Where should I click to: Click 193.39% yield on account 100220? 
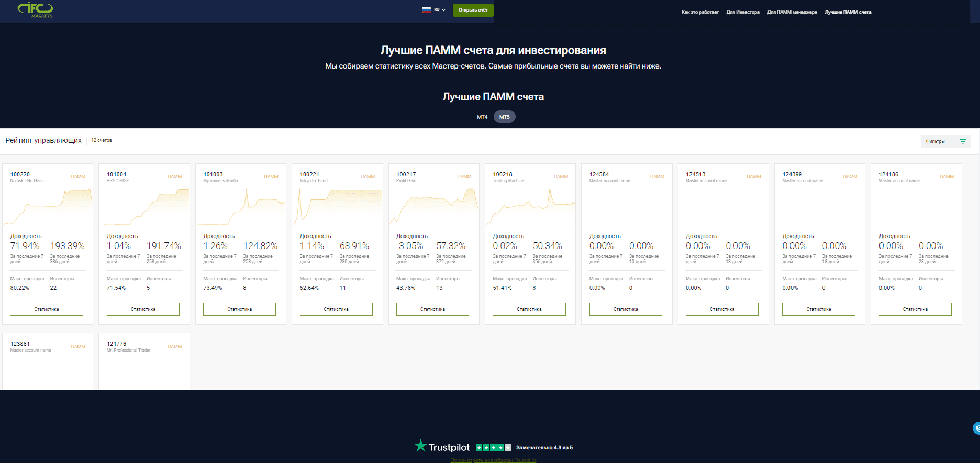pos(67,246)
